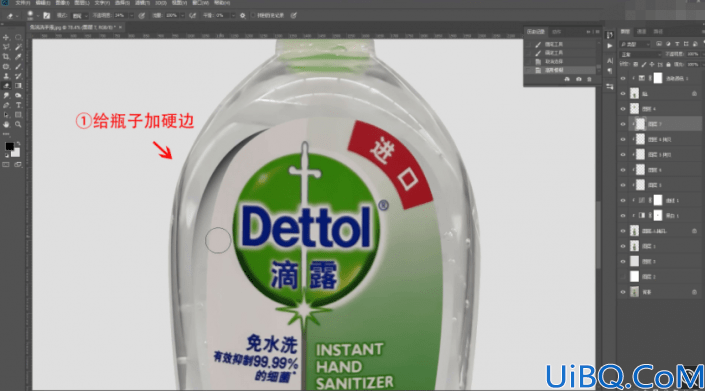
Task: Enable airbrush build-up in the options bar
Action: (x=192, y=15)
